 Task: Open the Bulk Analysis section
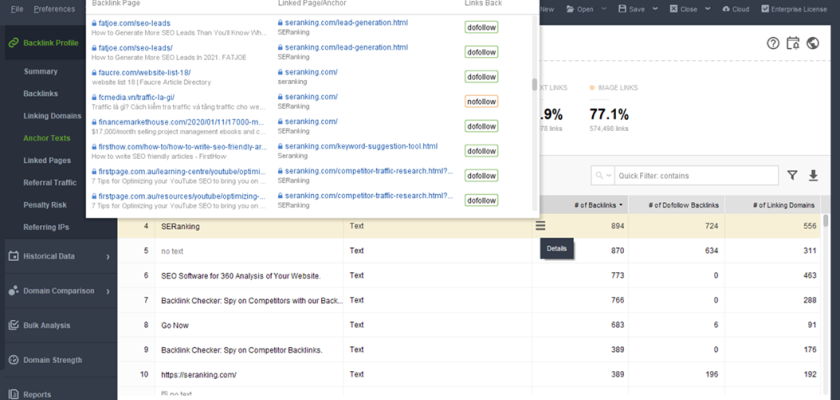[59, 326]
